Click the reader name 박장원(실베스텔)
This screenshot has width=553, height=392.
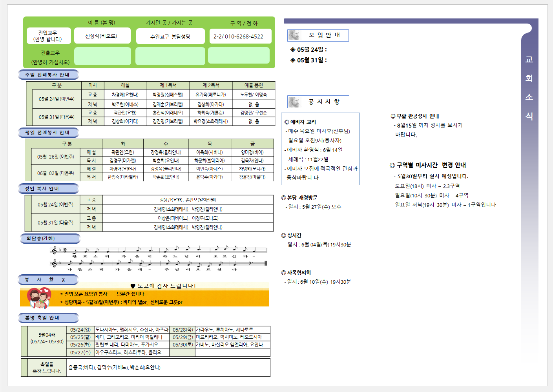168,95
